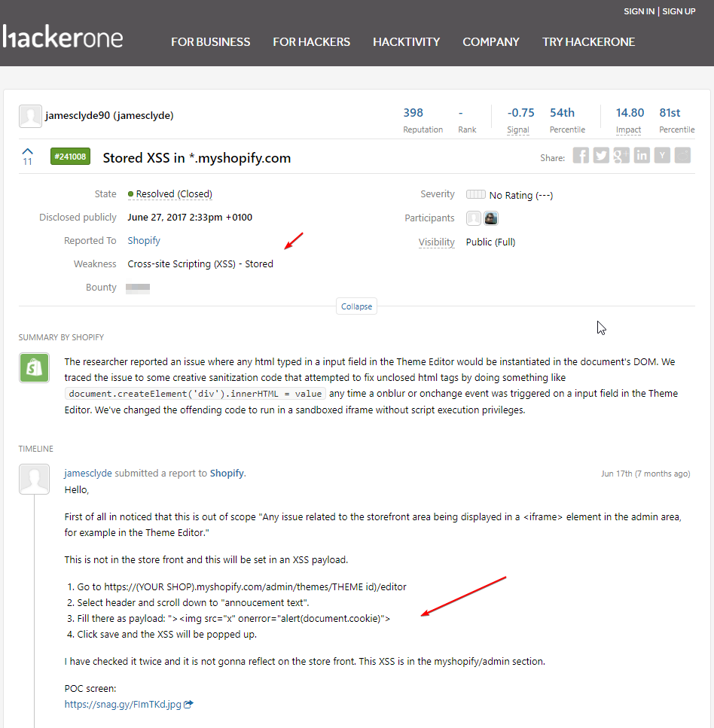Click the SIGN UP link
714x728 pixels.
pyautogui.click(x=679, y=11)
